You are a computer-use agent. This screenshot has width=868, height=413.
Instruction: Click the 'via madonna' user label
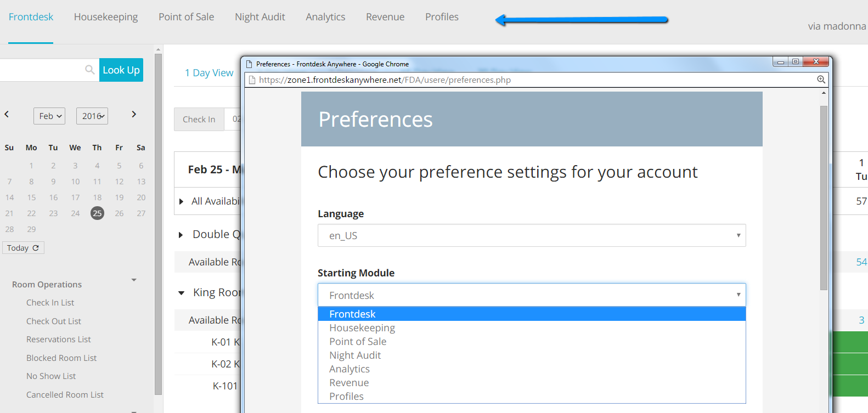(x=837, y=26)
